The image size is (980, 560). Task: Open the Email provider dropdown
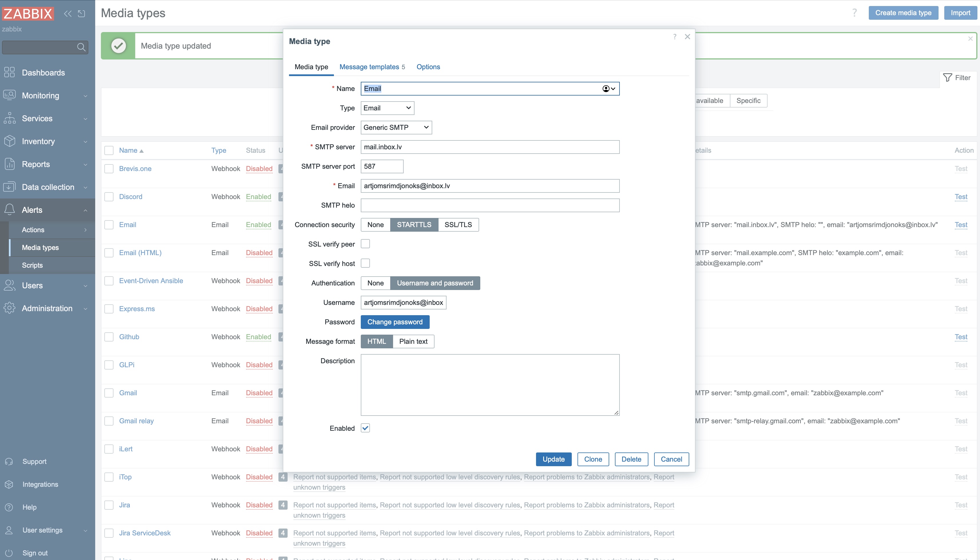click(x=396, y=127)
